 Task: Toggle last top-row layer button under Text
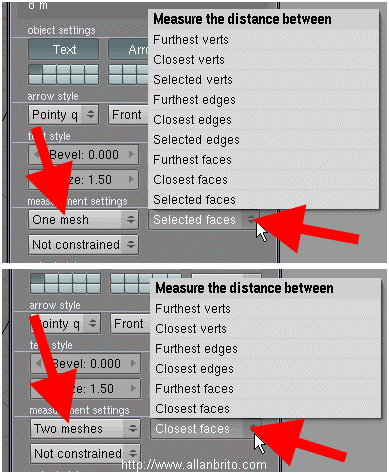[x=91, y=69]
